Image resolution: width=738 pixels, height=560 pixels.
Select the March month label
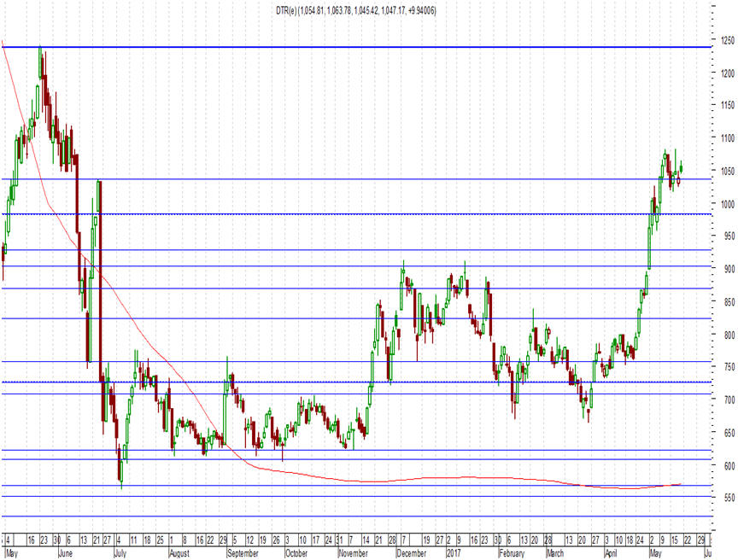tap(555, 553)
